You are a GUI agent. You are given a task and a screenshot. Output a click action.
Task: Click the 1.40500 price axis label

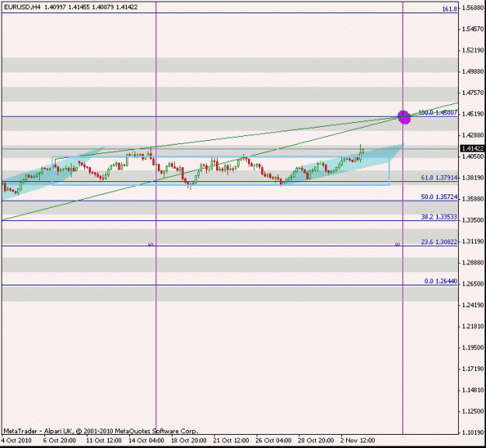(x=473, y=156)
